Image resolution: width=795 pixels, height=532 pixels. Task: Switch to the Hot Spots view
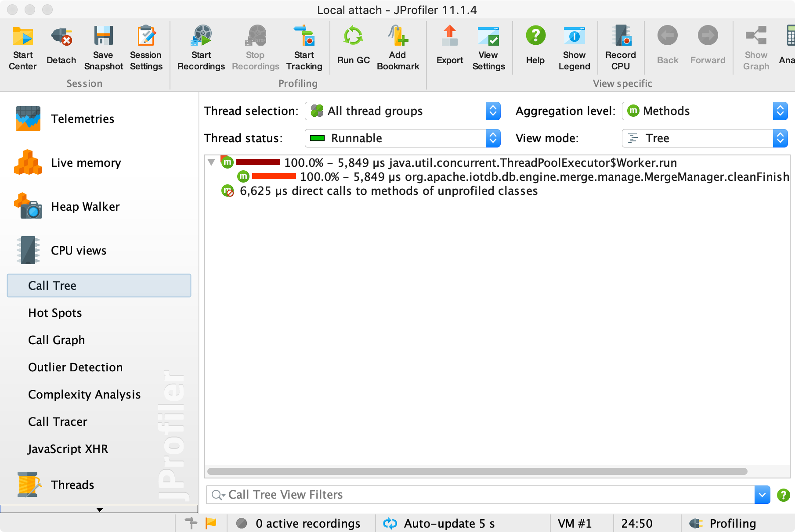(x=54, y=313)
